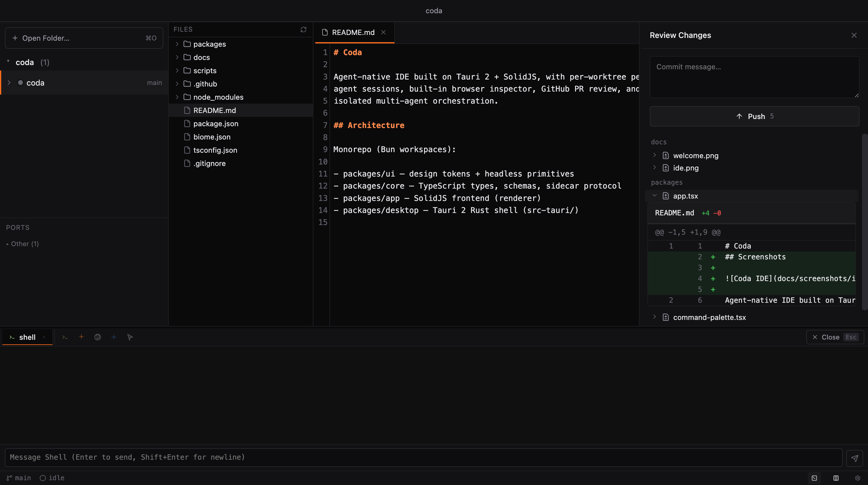The image size is (868, 485).
Task: Close the README.md editor tab
Action: pos(383,32)
